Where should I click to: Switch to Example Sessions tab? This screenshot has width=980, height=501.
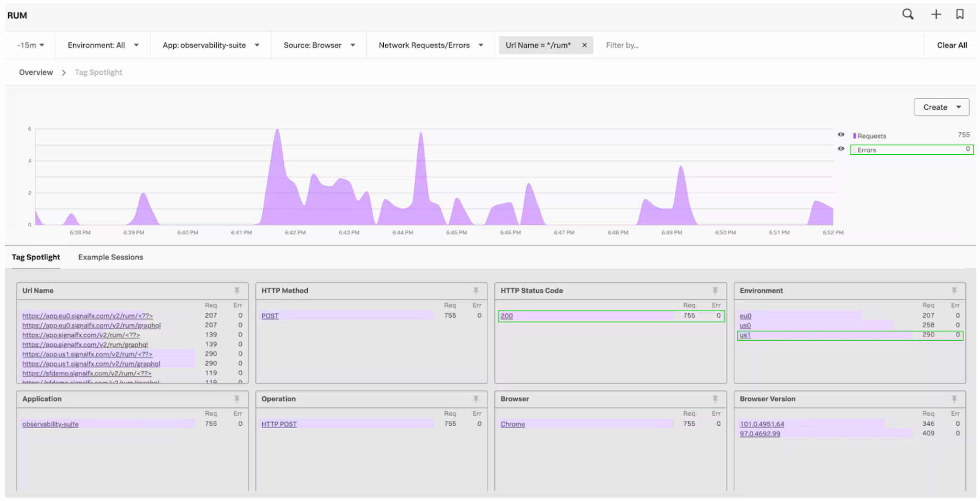click(111, 257)
